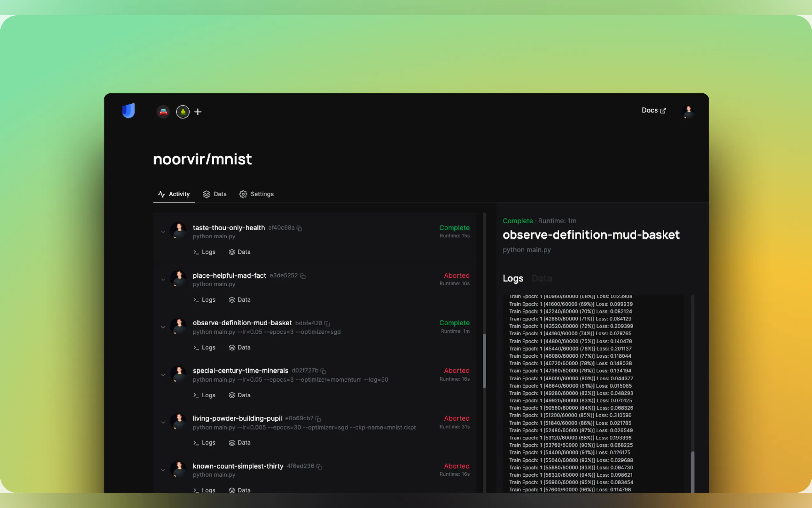
Task: Copy run ID d02f727b
Action: (323, 371)
